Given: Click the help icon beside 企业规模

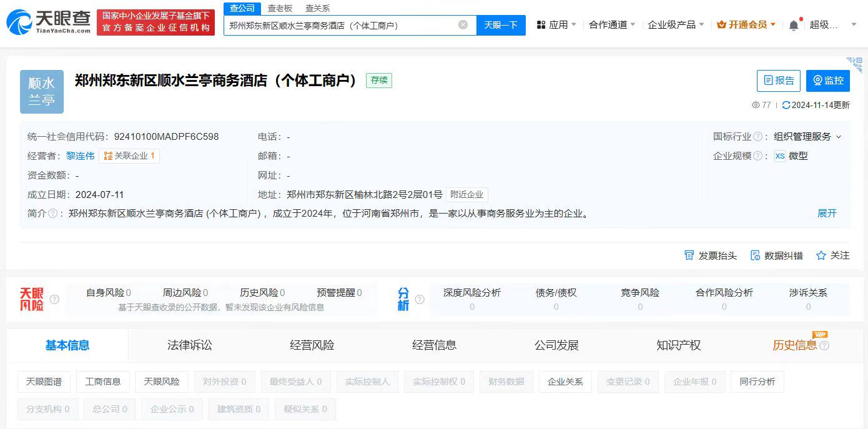Looking at the screenshot, I should click(758, 156).
